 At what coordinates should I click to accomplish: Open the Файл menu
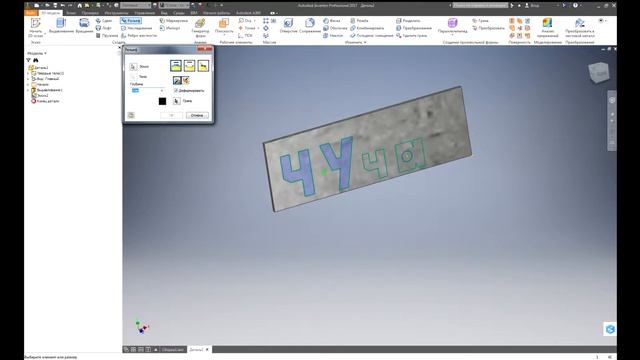pyautogui.click(x=31, y=13)
